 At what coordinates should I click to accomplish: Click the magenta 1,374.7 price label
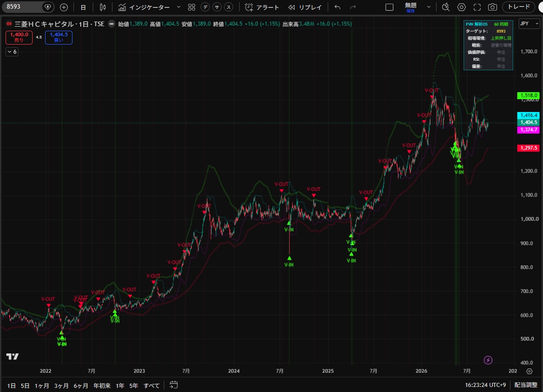coord(528,130)
